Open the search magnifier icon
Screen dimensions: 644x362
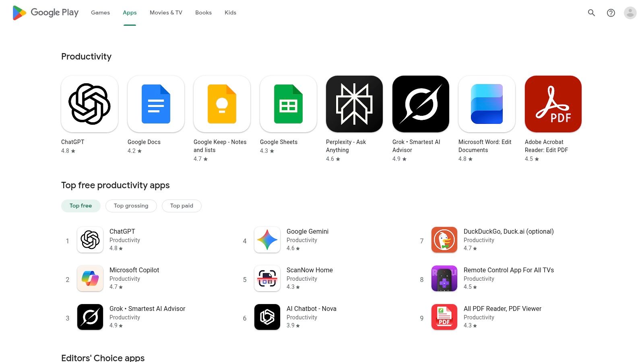coord(591,13)
